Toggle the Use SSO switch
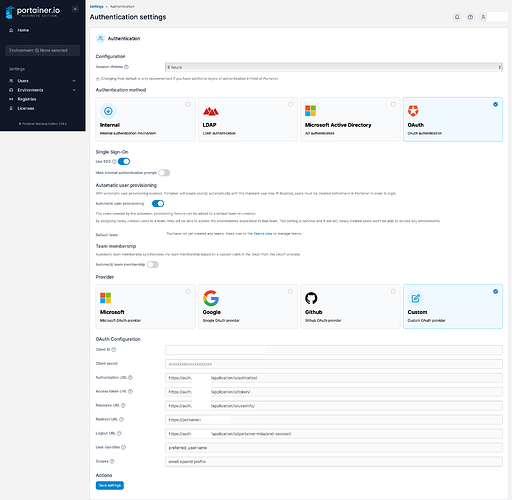512x500 pixels. pos(124,162)
